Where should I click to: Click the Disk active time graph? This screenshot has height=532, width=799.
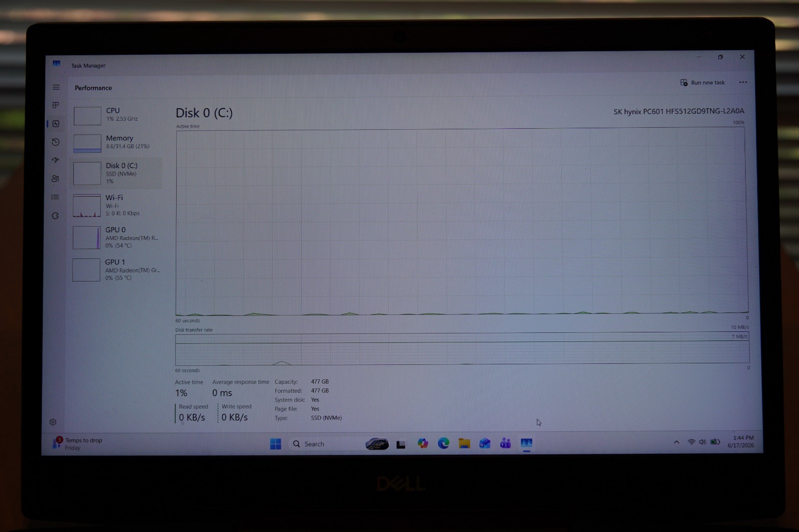click(x=461, y=223)
